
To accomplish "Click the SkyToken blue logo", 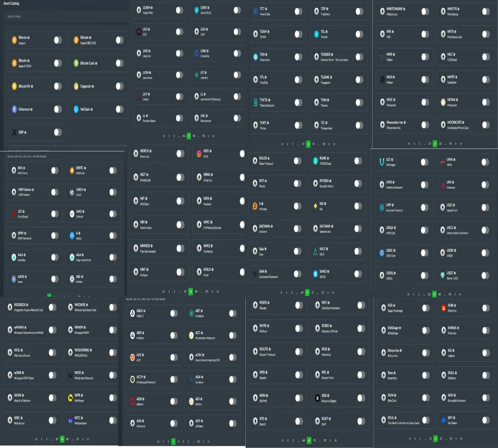I will pyautogui.click(x=444, y=420).
